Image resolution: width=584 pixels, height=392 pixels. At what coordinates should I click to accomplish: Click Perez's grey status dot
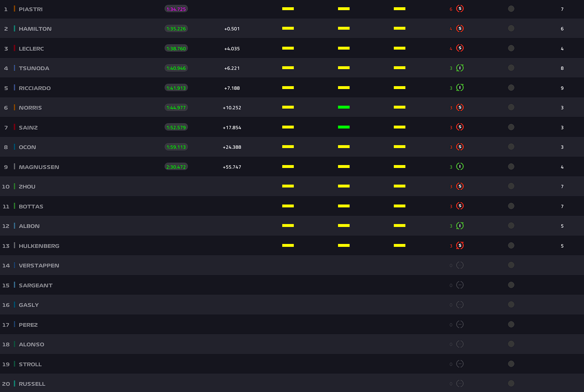(x=511, y=324)
